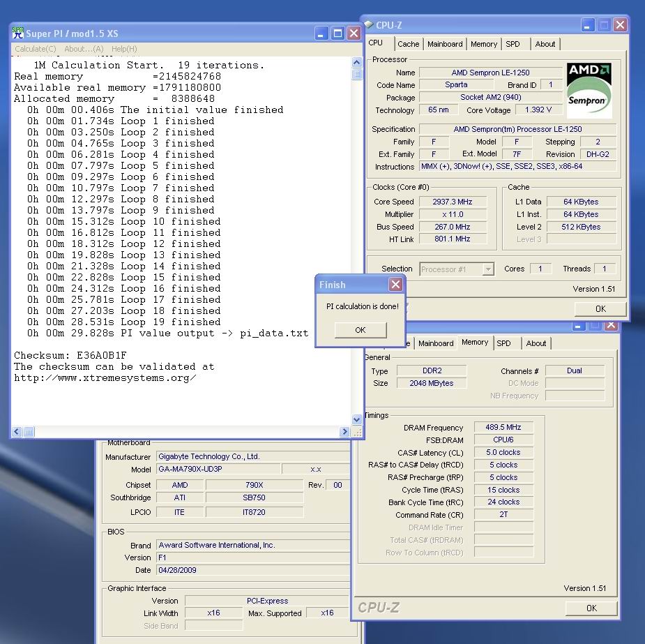The image size is (645, 644).
Task: Close the Super PI window
Action: tap(354, 33)
